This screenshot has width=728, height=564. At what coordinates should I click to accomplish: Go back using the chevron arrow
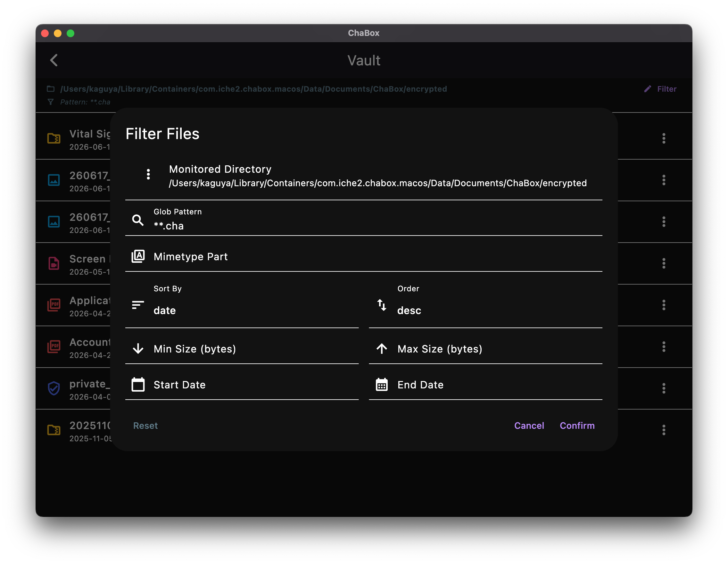pyautogui.click(x=54, y=60)
